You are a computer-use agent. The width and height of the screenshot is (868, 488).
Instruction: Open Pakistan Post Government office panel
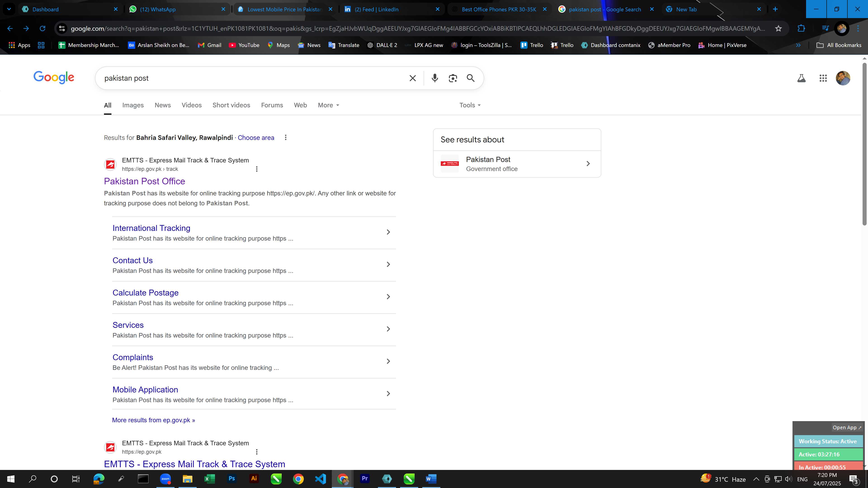pos(517,164)
